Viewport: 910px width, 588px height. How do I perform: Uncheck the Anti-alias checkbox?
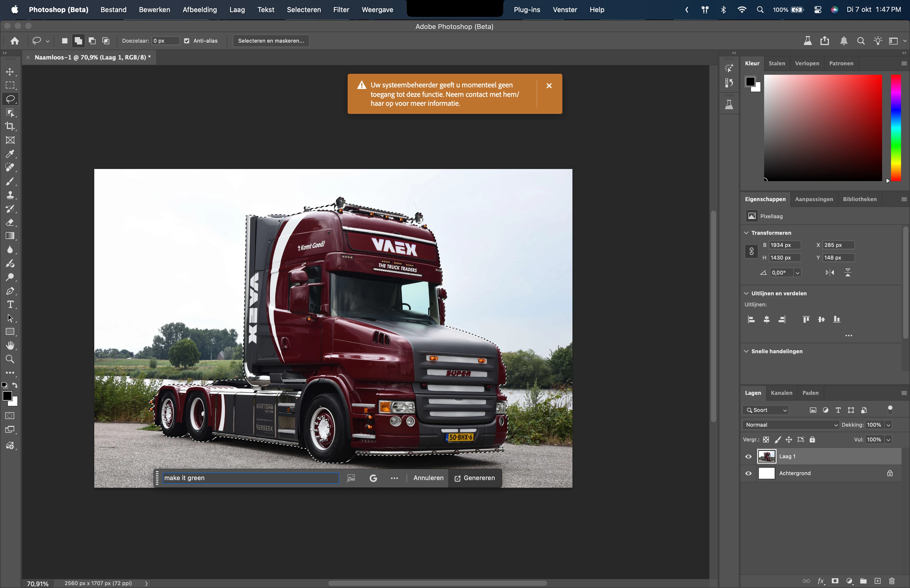tap(187, 41)
